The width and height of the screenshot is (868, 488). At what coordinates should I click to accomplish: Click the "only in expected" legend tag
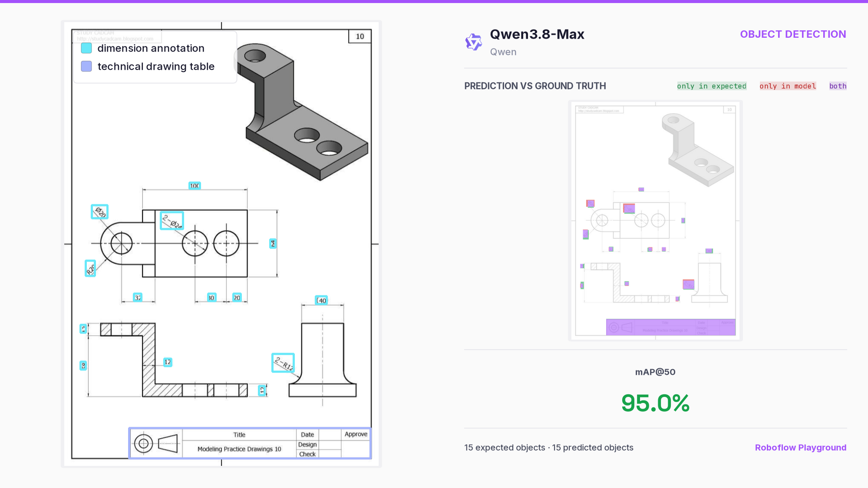712,86
